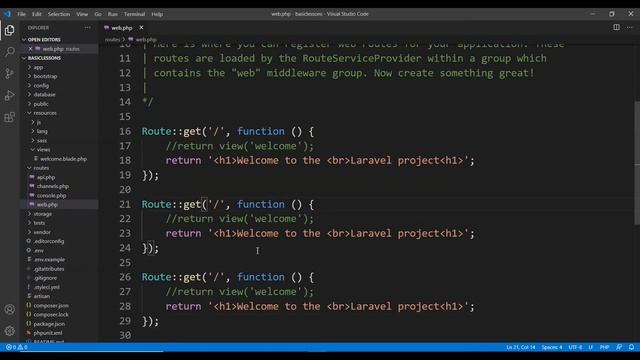Open the Explorer view in activity bar
Image resolution: width=640 pixels, height=360 pixels.
coord(9,30)
